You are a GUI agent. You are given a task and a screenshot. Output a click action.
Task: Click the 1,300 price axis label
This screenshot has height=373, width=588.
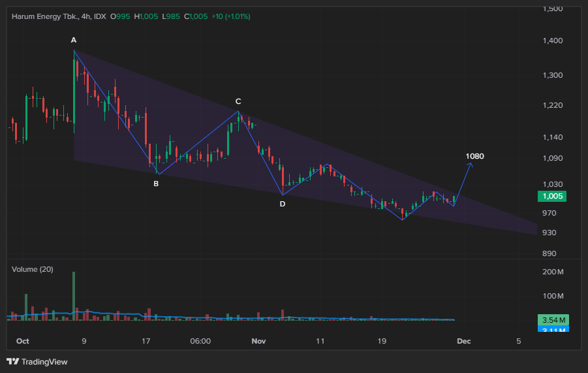coord(553,75)
